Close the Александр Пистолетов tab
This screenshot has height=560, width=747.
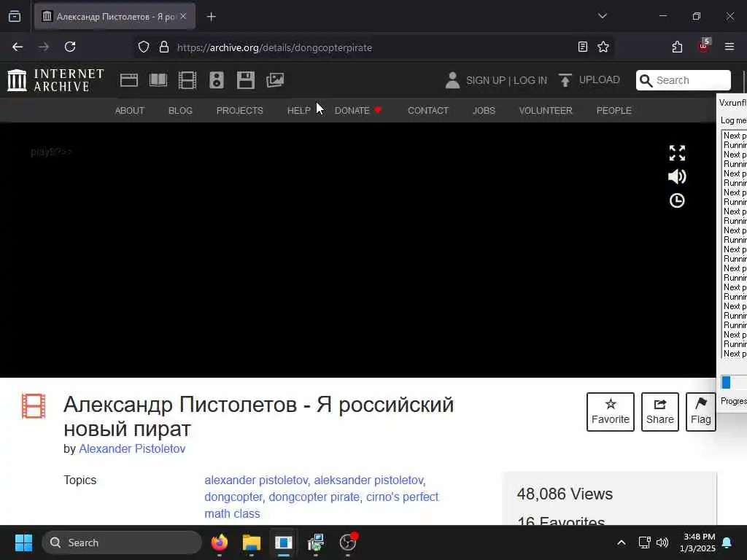tap(183, 16)
